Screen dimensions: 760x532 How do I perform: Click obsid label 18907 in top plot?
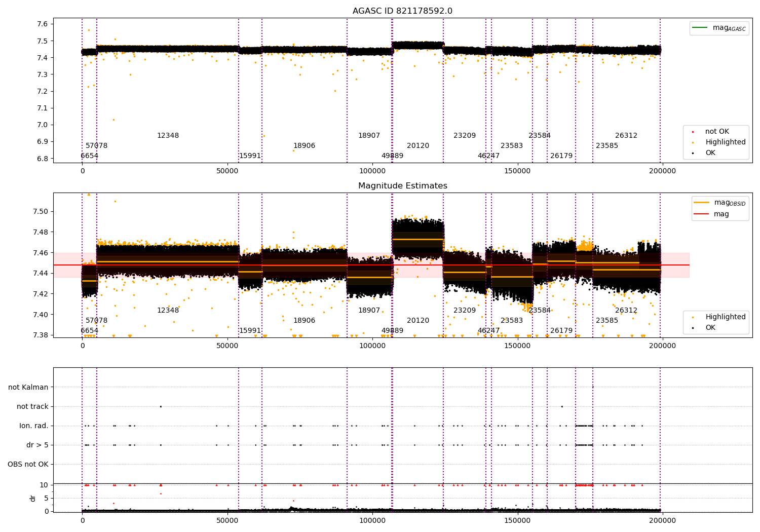tap(369, 136)
